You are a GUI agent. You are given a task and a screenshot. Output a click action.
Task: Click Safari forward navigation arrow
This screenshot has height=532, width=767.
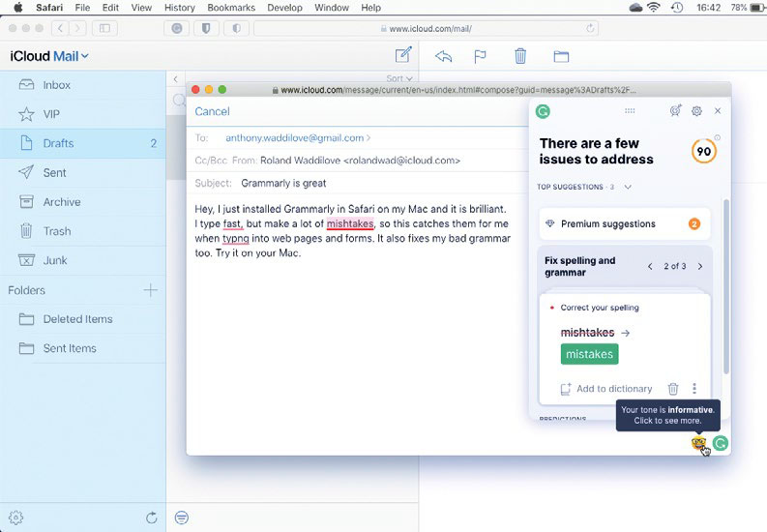point(77,28)
